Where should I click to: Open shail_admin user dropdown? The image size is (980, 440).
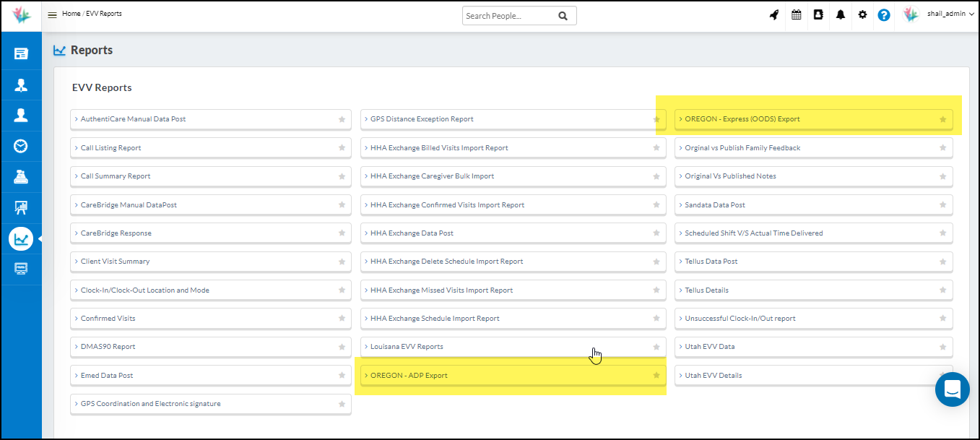point(949,14)
